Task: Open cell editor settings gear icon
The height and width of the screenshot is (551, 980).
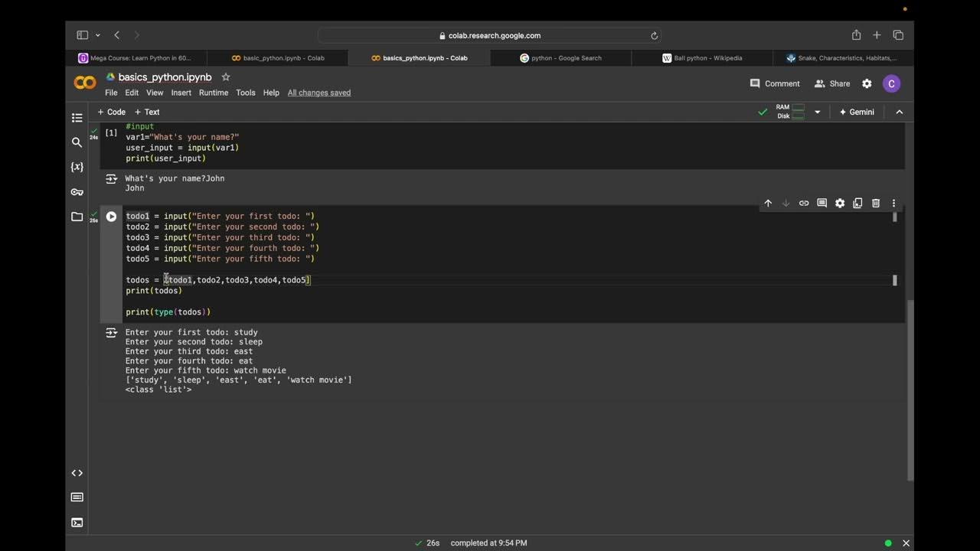Action: [840, 204]
